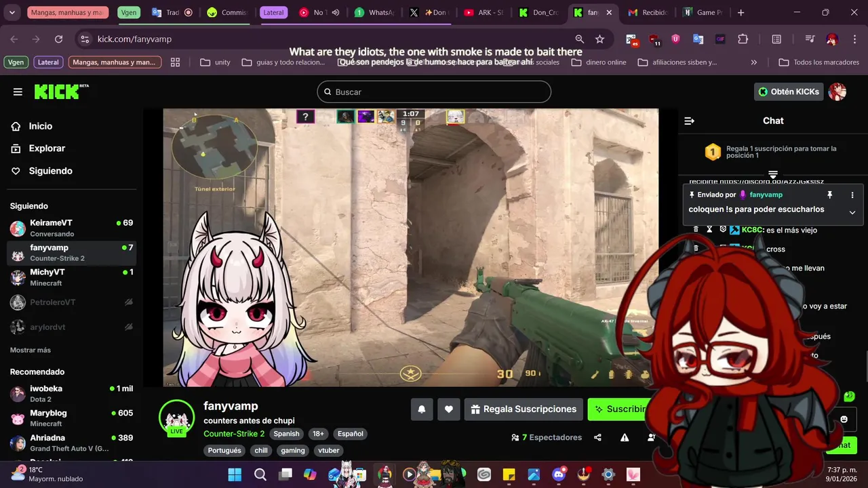Expand hidden bookmarks chevron
Image resolution: width=868 pixels, height=488 pixels.
click(x=753, y=62)
